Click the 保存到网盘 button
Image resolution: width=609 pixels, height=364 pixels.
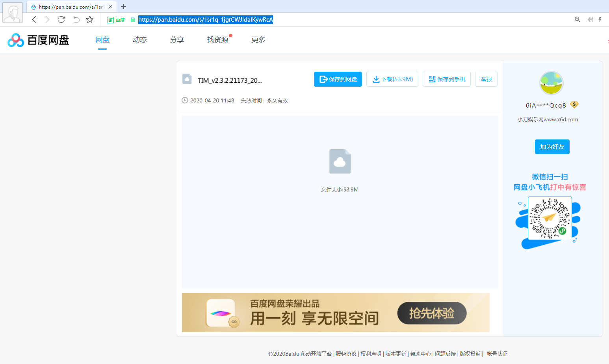(x=338, y=79)
